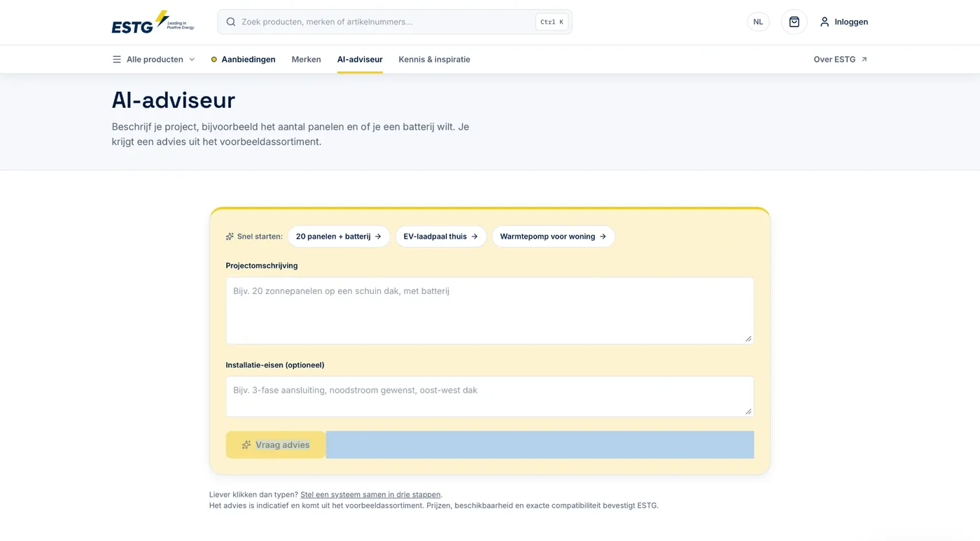Click the Installatie-eisen (optioneel) label
The image size is (980, 541).
275,365
